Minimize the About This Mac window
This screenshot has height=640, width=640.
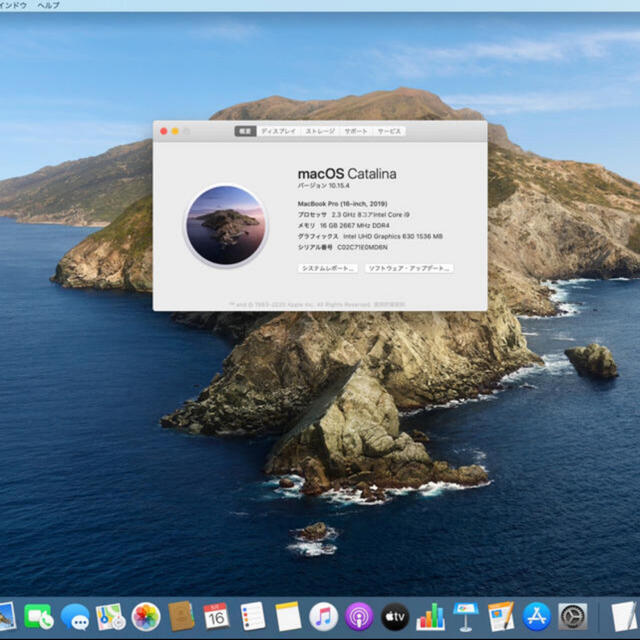coord(175,131)
